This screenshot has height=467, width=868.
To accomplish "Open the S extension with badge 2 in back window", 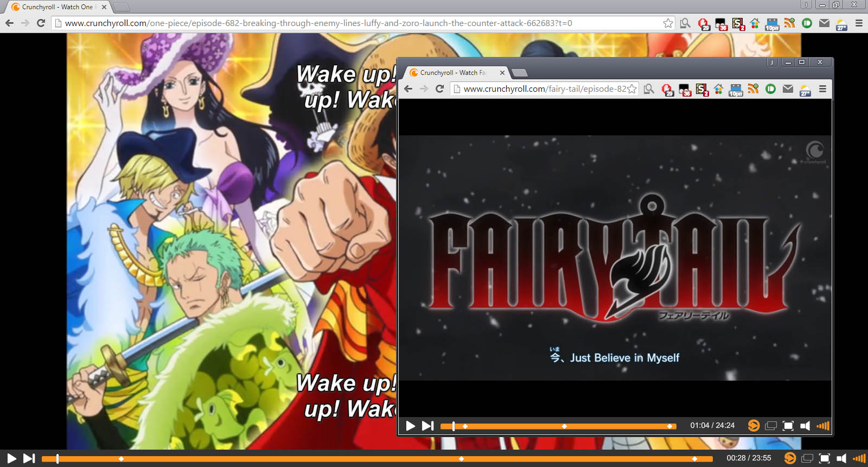I will click(738, 23).
